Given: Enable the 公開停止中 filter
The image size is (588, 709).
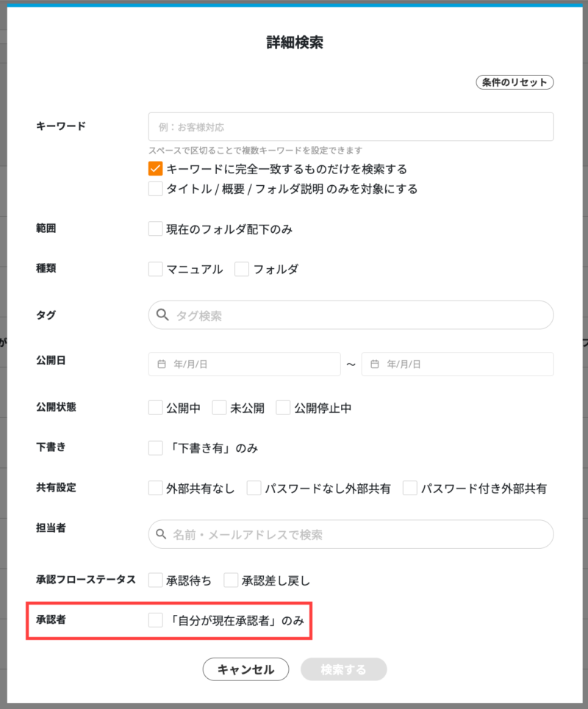Looking at the screenshot, I should [x=283, y=407].
